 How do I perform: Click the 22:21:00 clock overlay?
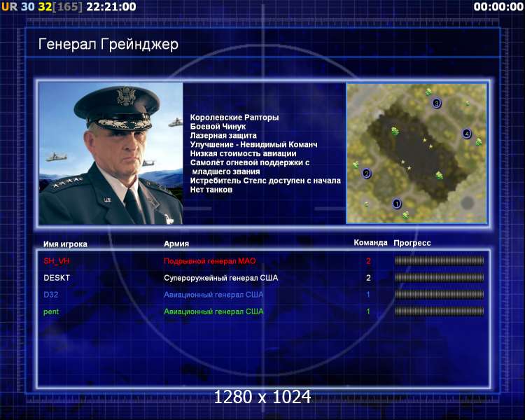111,6
